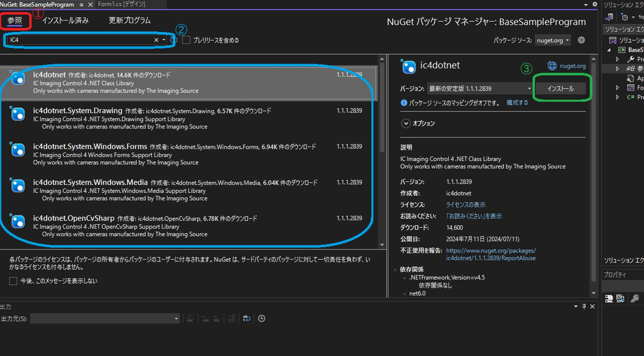The image size is (644, 356).
Task: Open document tab settings gear icon
Action: point(595,4)
